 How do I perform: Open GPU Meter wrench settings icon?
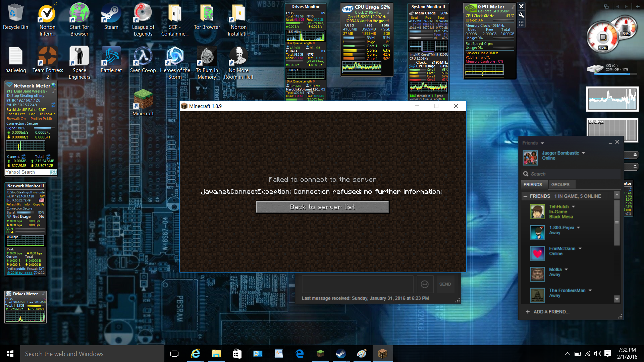click(521, 15)
